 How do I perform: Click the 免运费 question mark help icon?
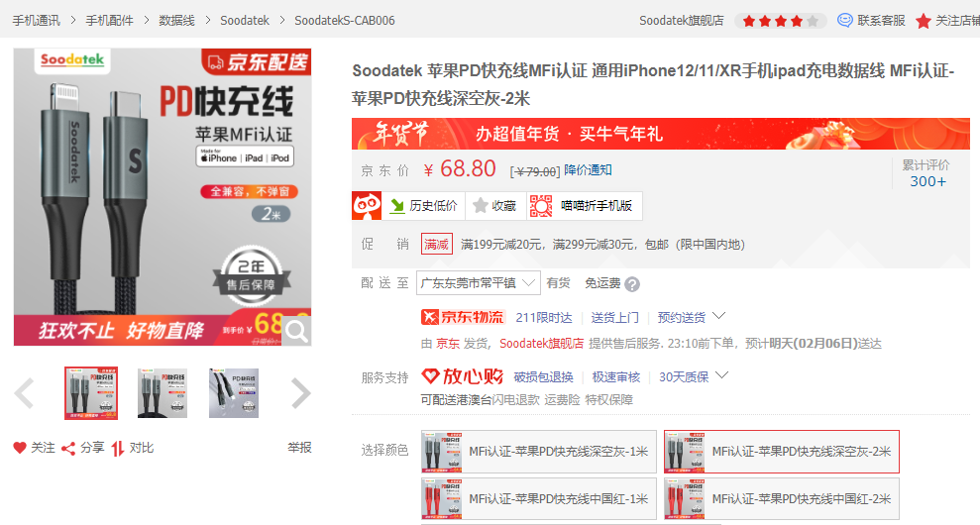click(x=632, y=284)
